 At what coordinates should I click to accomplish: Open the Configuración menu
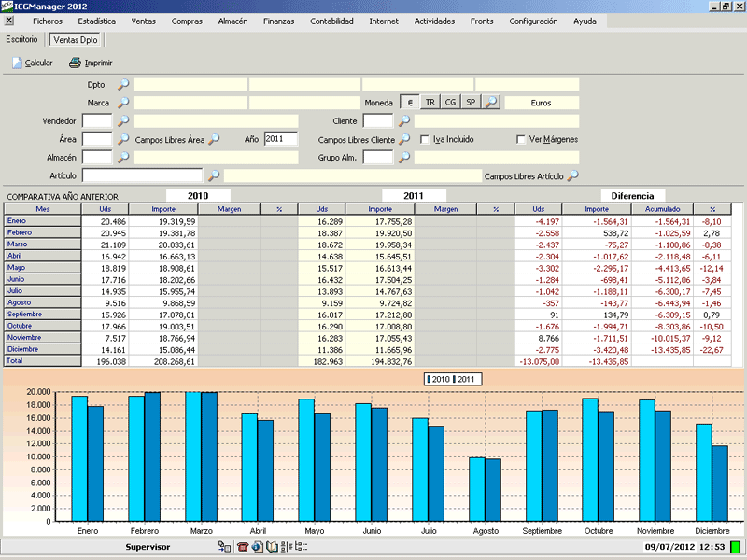(x=533, y=21)
